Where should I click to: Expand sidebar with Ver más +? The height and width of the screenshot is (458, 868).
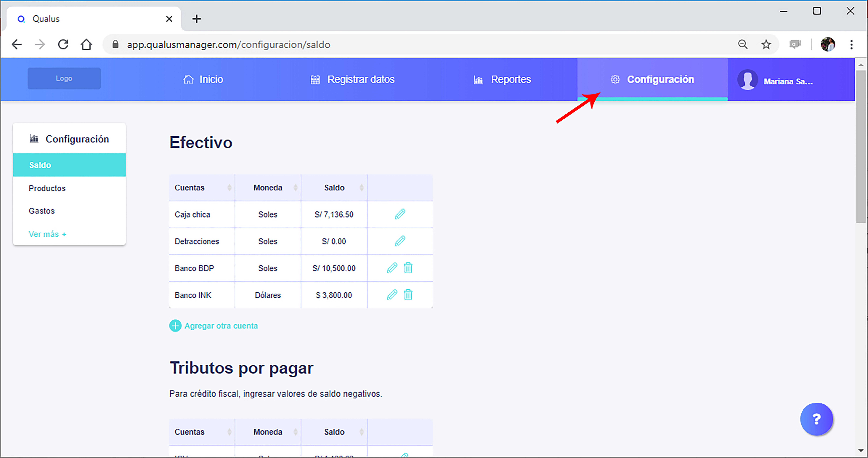48,234
